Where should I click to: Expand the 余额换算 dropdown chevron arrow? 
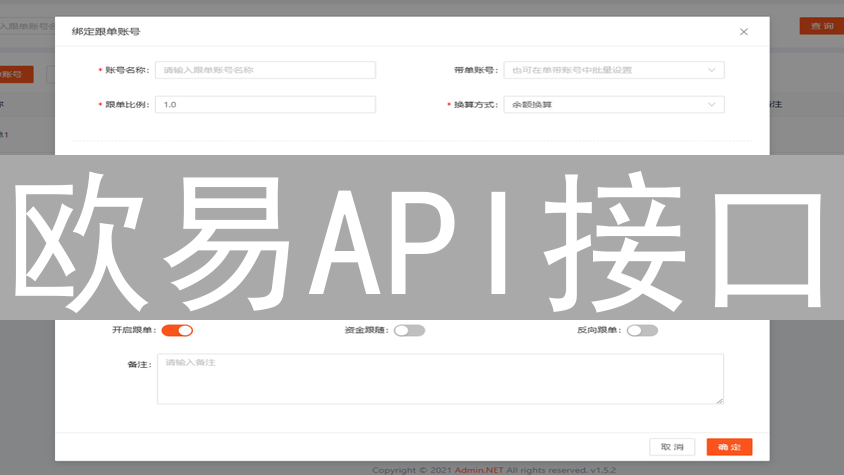coord(712,104)
